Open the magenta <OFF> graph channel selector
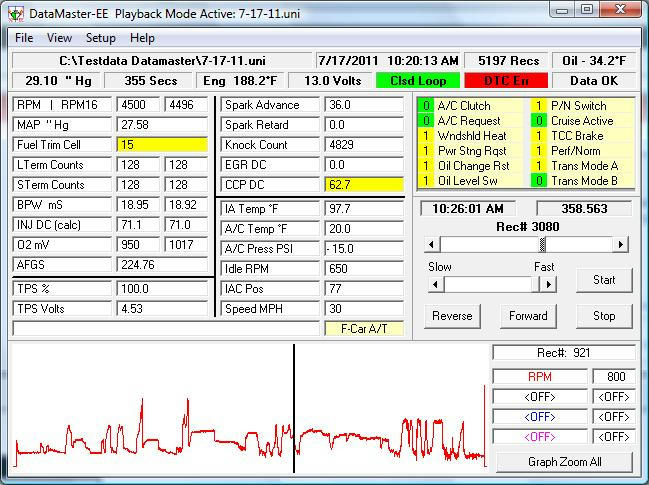Image resolution: width=649 pixels, height=485 pixels. [x=539, y=437]
